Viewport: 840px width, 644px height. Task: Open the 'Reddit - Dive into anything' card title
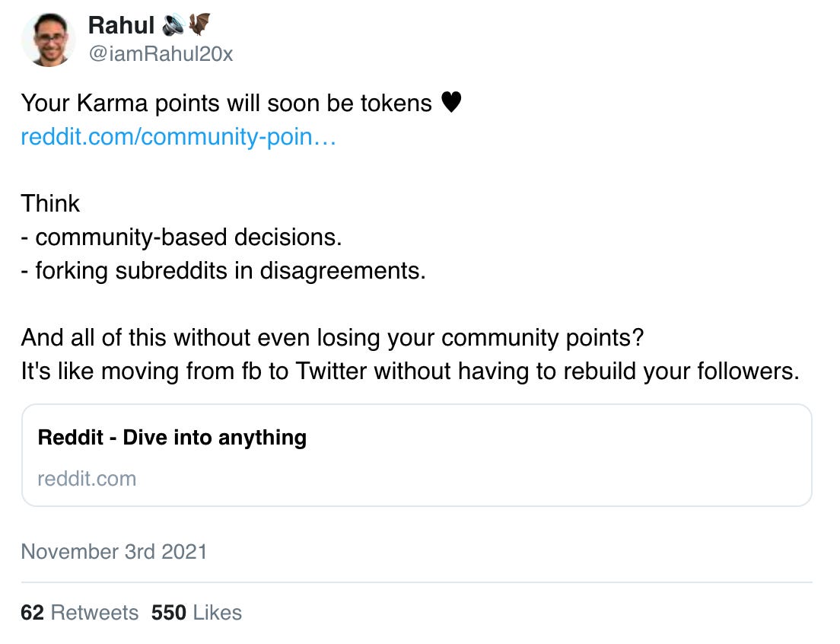pyautogui.click(x=172, y=438)
